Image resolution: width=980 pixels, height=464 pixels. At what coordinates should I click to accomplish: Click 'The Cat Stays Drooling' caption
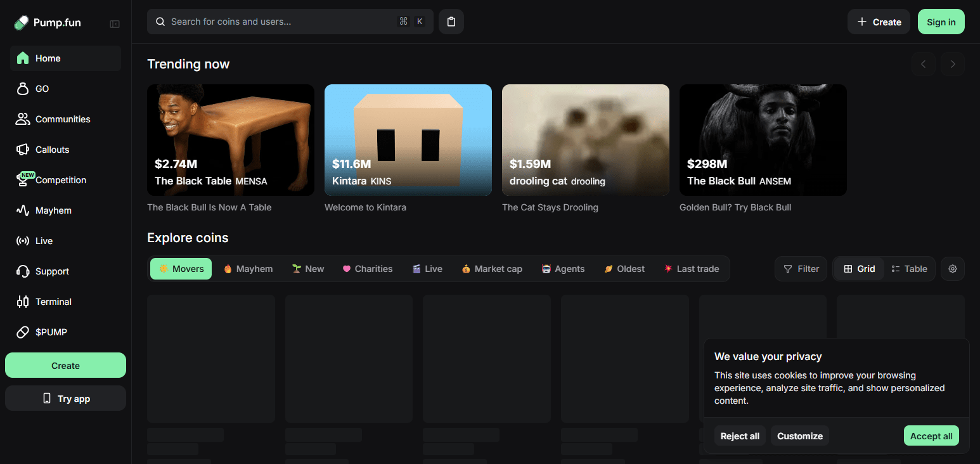tap(550, 207)
